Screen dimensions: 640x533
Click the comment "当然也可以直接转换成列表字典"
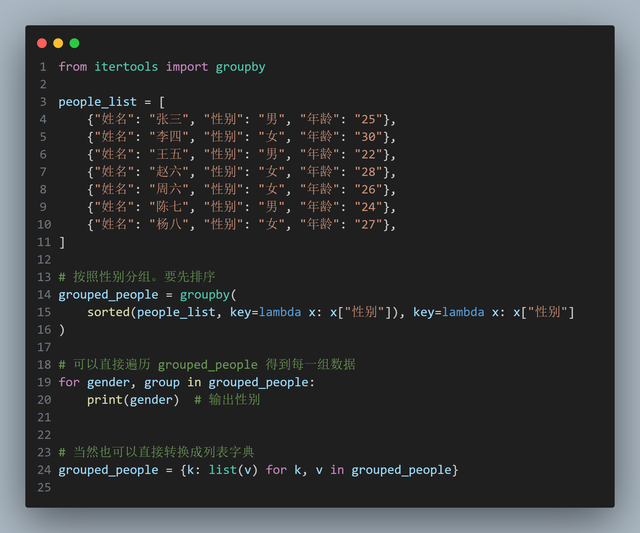pyautogui.click(x=164, y=452)
